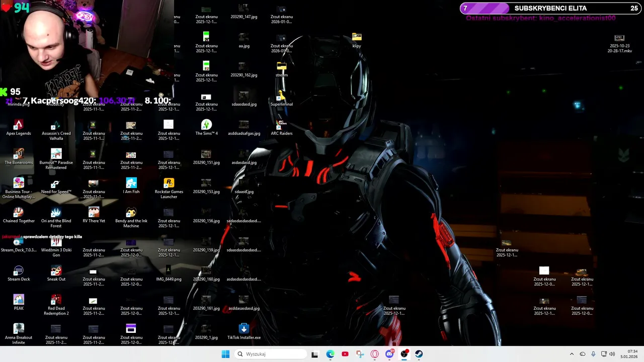
Task: Select the asddsadsafgas.jpg file
Action: pyautogui.click(x=244, y=128)
